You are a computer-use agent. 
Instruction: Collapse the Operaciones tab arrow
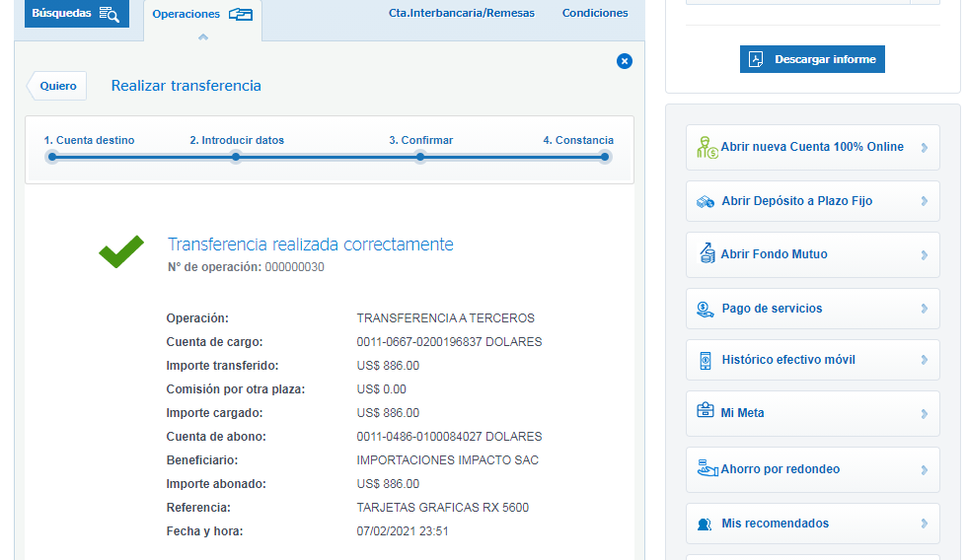pos(203,36)
